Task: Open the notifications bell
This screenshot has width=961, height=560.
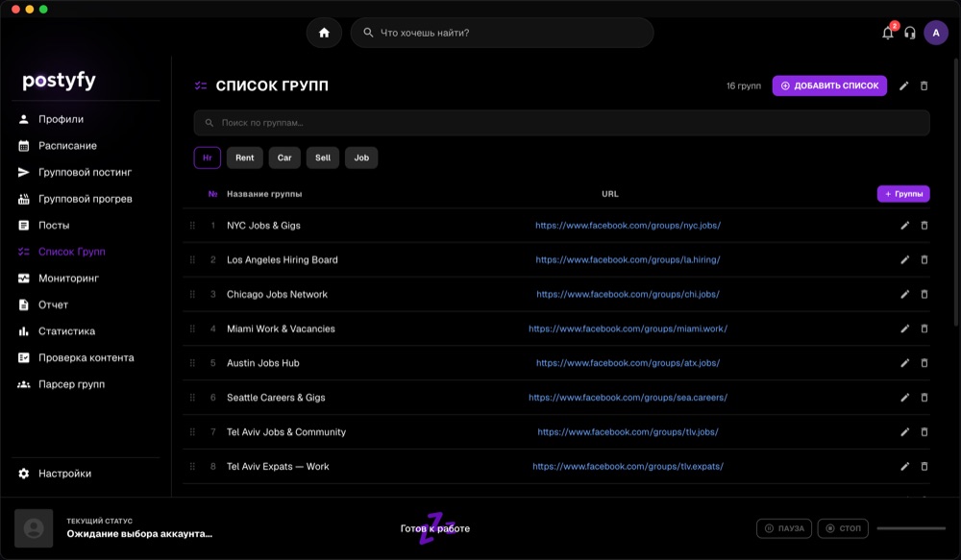Action: point(887,33)
